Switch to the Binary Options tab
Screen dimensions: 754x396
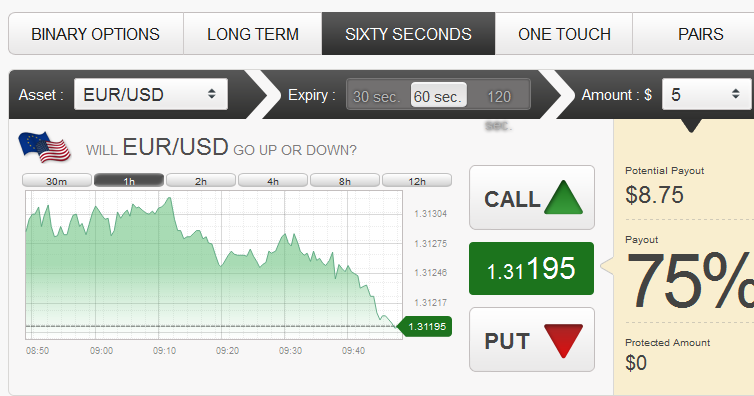[x=96, y=34]
